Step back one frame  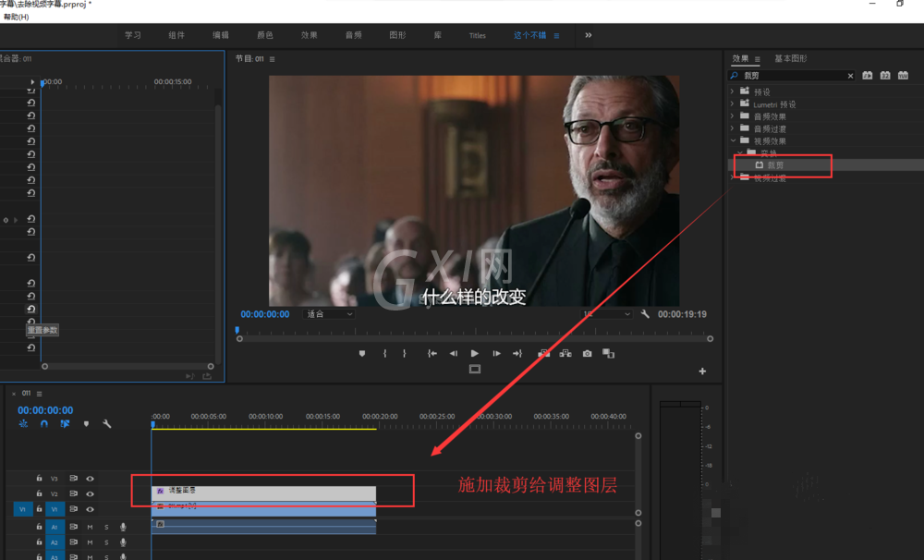tap(453, 354)
